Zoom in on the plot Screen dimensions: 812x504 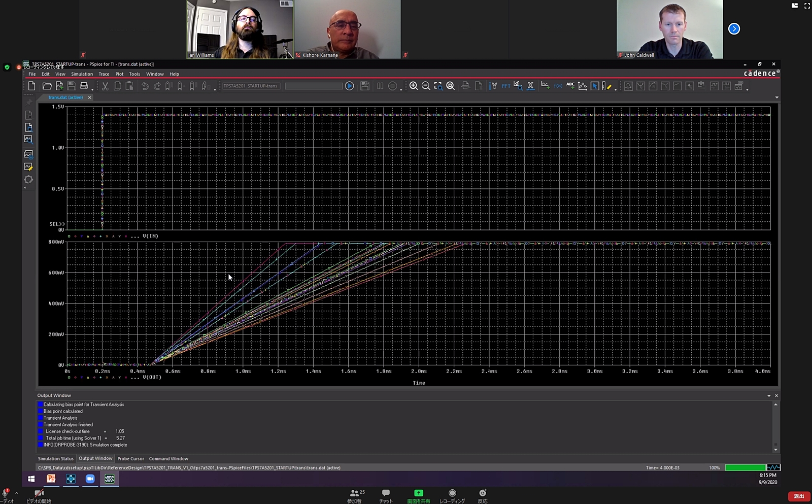click(x=414, y=86)
